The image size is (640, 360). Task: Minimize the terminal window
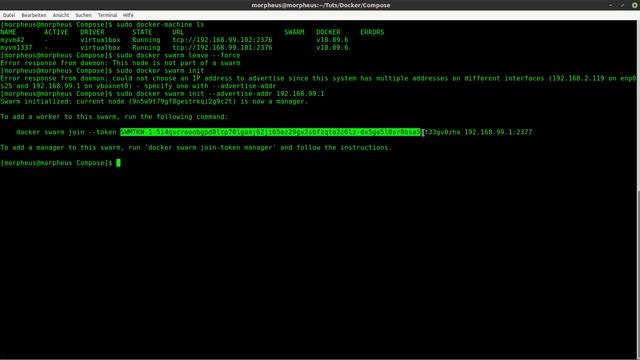pos(611,5)
